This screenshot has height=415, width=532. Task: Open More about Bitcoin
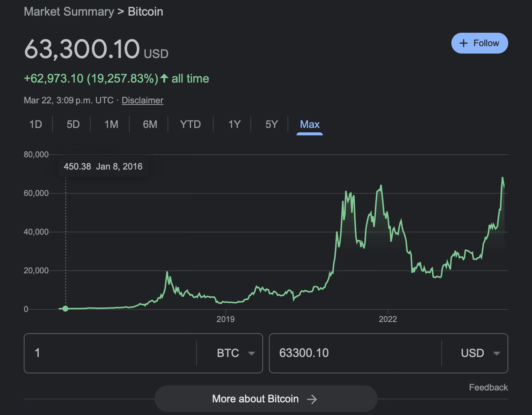tap(266, 399)
